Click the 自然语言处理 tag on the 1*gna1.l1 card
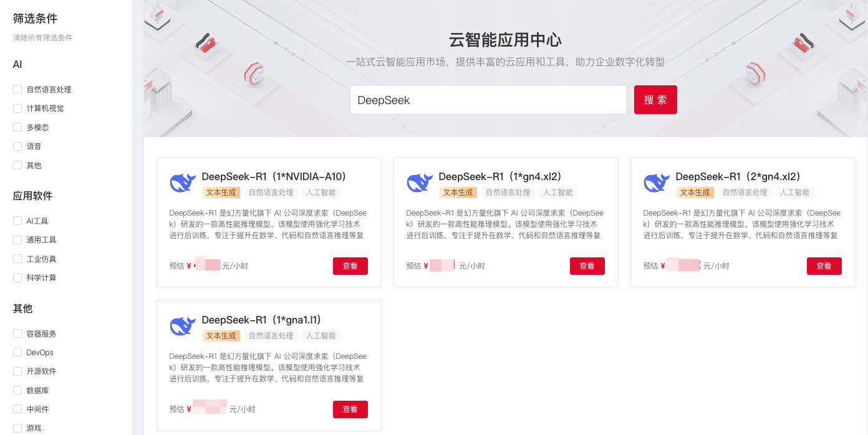This screenshot has height=435, width=868. [x=271, y=336]
